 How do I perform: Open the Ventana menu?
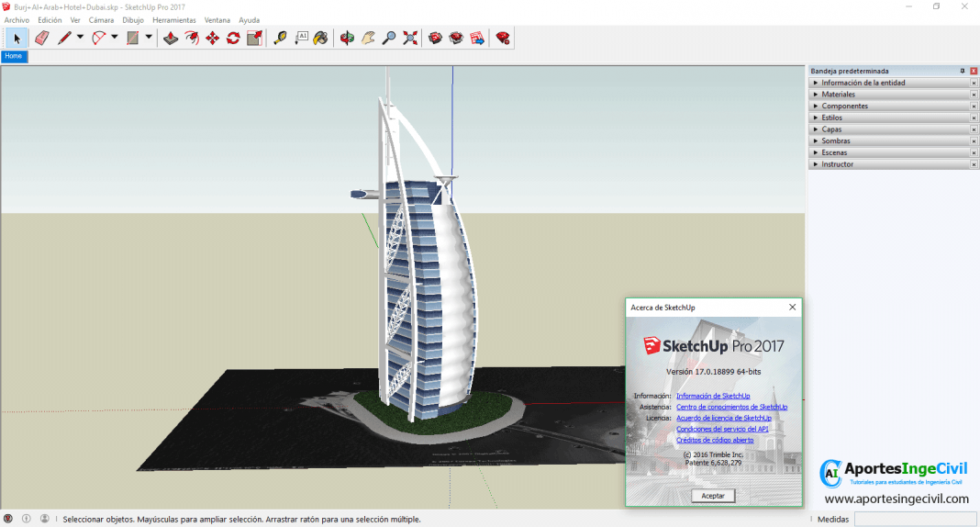pos(217,20)
